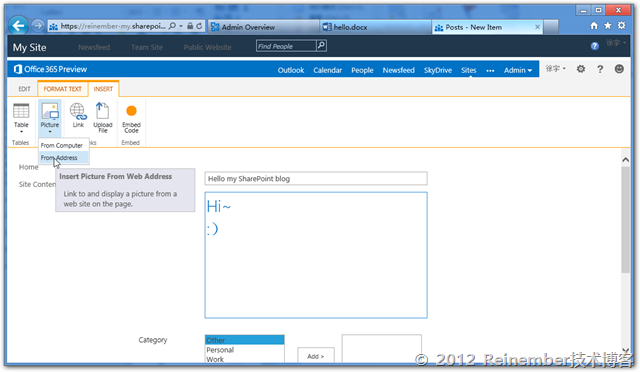This screenshot has width=640, height=372.
Task: Open the browser Favorites star icon
Action: tap(608, 26)
